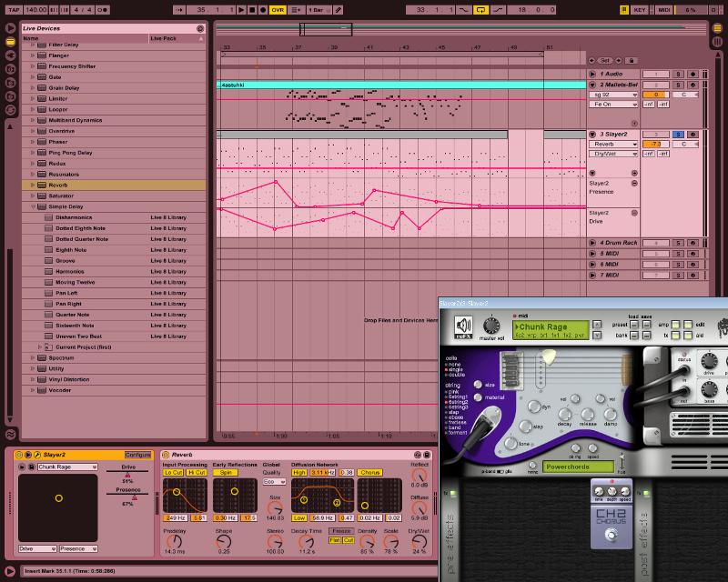This screenshot has height=582, width=728.
Task: Toggle the metronome button
Action: pyautogui.click(x=103, y=10)
